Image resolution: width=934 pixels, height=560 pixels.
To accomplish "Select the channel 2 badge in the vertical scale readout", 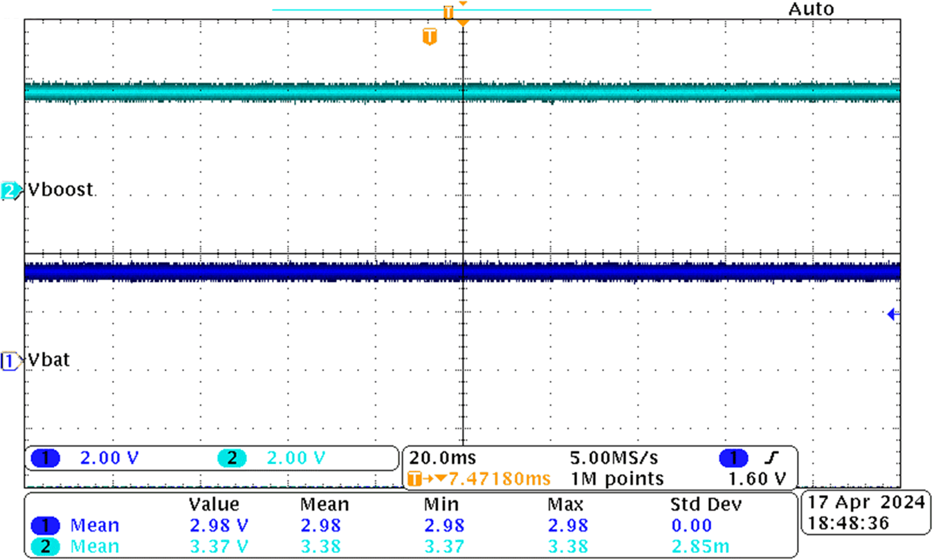I will pyautogui.click(x=232, y=458).
